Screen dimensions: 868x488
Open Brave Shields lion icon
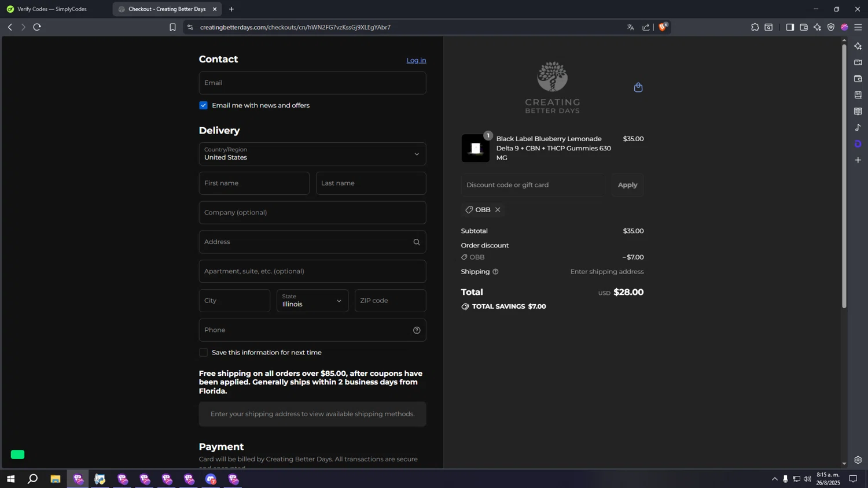click(663, 27)
